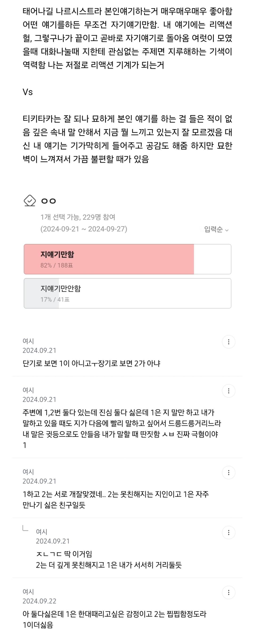Screen dimensions: 254x644
Task: Click author 여시 of the nested reply
Action: 41,532
